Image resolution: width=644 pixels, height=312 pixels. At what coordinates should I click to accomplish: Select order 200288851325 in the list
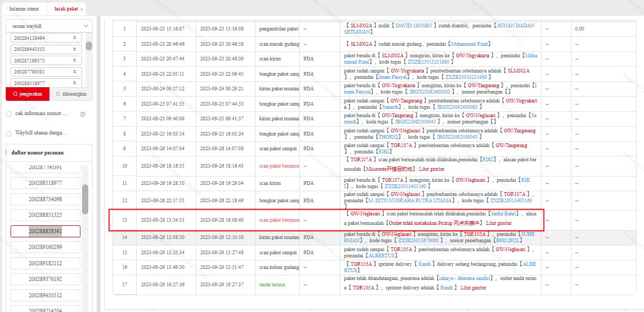tap(45, 215)
